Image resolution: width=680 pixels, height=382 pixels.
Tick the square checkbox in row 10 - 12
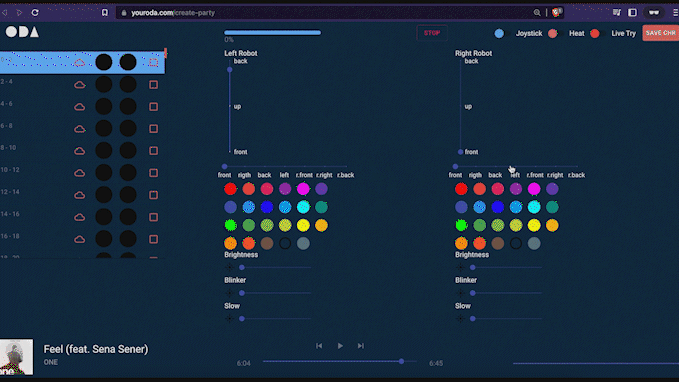[x=154, y=173]
